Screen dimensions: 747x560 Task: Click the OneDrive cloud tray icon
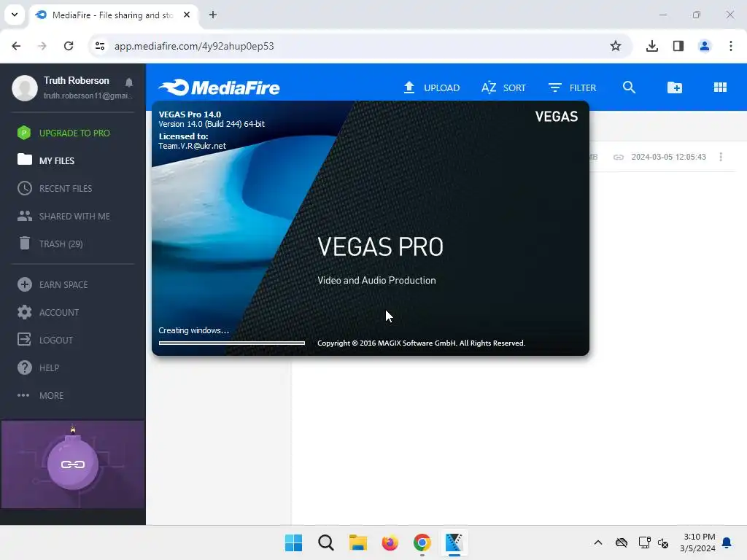tap(622, 542)
